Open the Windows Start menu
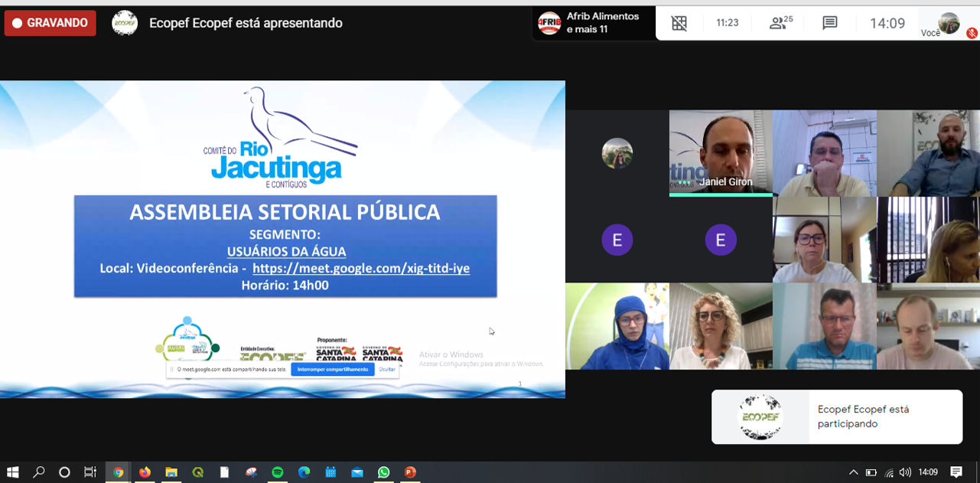This screenshot has height=483, width=980. [12, 472]
